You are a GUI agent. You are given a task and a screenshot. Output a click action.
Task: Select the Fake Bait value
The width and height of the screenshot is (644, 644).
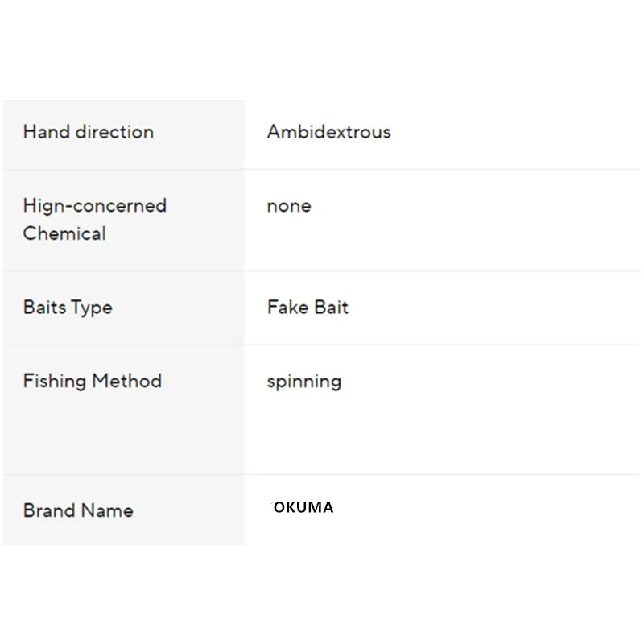pyautogui.click(x=308, y=308)
